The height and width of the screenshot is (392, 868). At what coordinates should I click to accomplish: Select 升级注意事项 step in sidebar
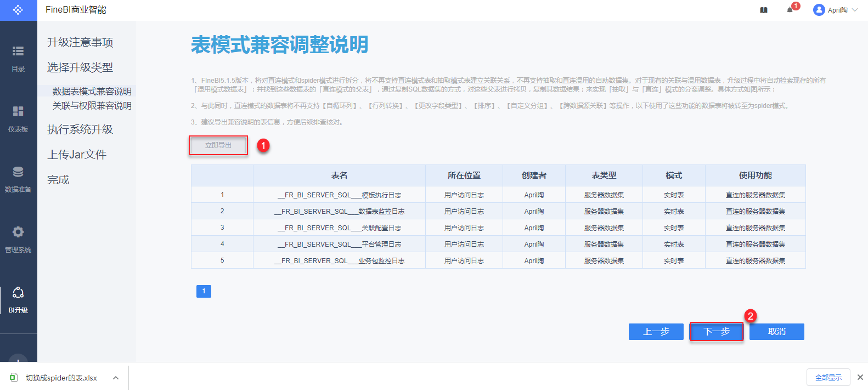(x=80, y=42)
